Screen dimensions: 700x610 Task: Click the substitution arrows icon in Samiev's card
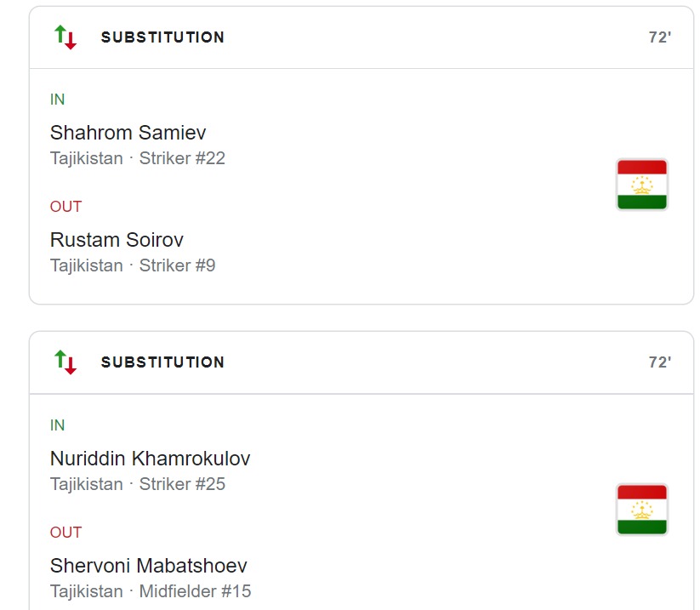tap(65, 37)
